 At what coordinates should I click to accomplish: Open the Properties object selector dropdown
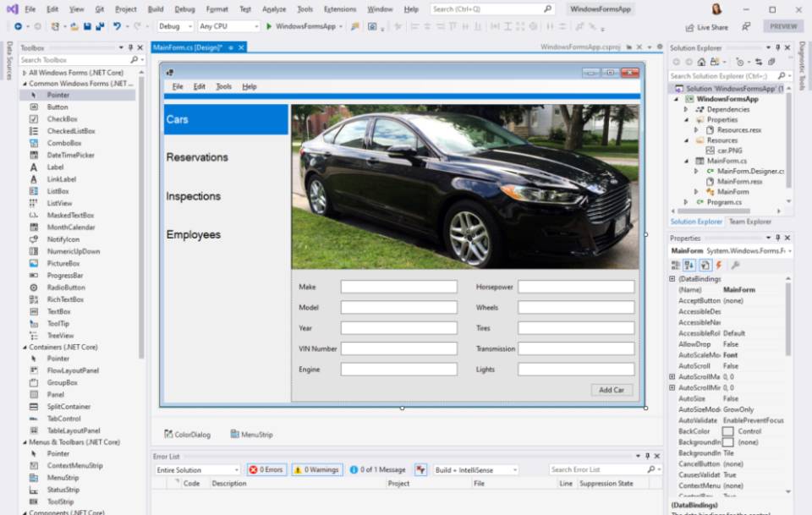point(790,251)
